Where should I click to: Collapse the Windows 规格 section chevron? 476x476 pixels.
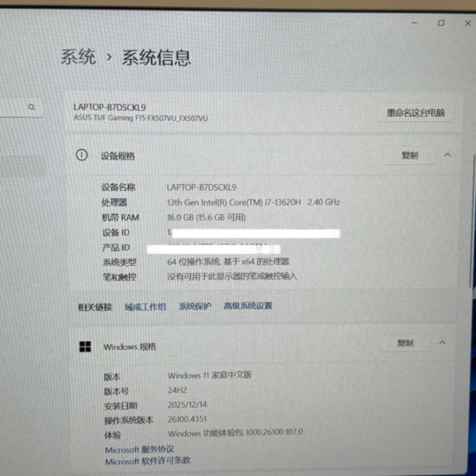point(442,343)
